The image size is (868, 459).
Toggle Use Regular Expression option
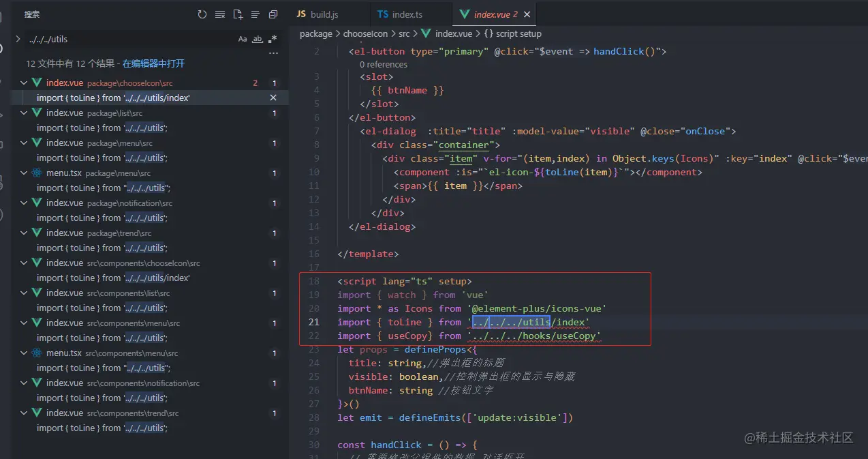tap(273, 39)
